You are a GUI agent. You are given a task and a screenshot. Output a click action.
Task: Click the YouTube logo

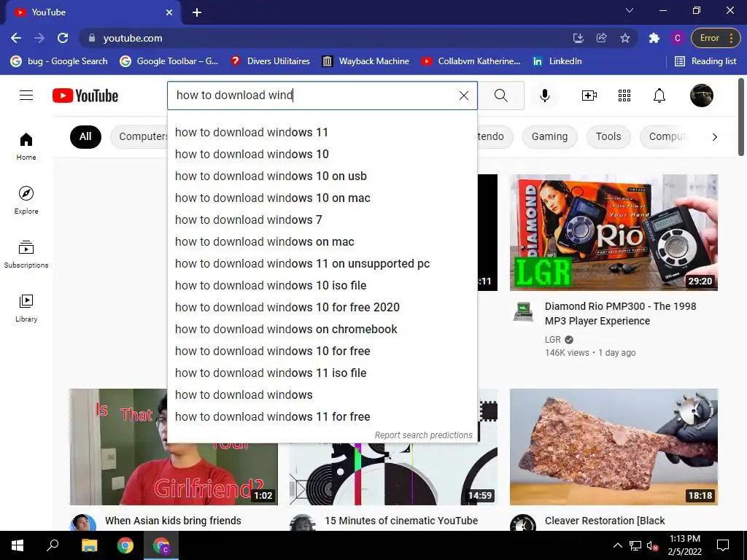pos(85,96)
